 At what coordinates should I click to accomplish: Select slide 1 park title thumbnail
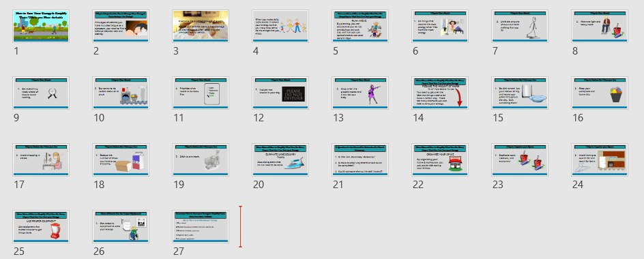pos(41,27)
